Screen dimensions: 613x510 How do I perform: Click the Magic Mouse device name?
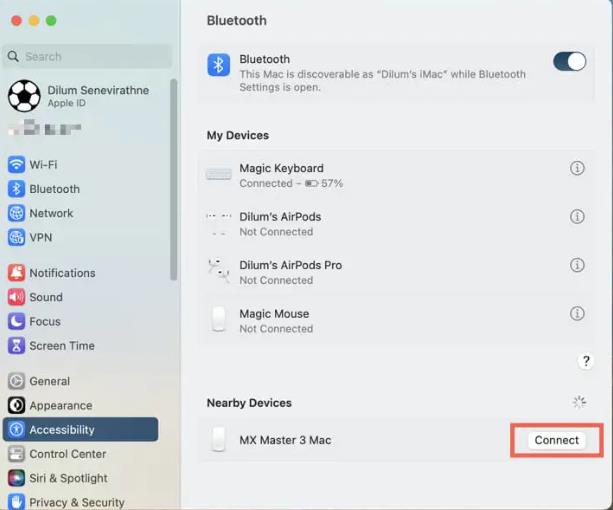274,313
